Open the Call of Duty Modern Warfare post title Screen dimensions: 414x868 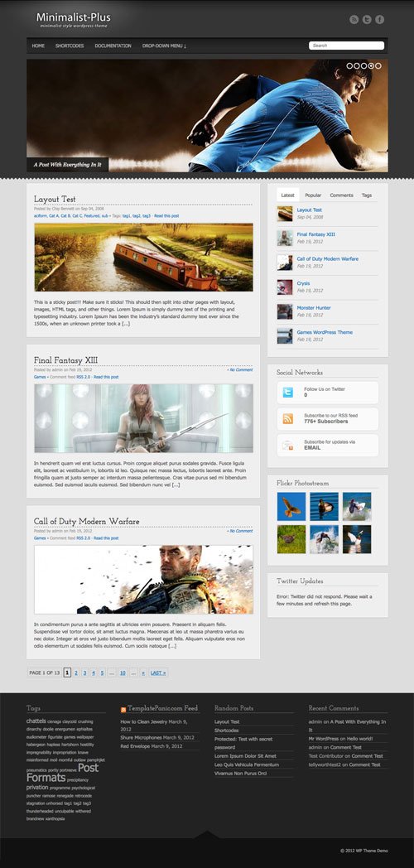coord(86,522)
